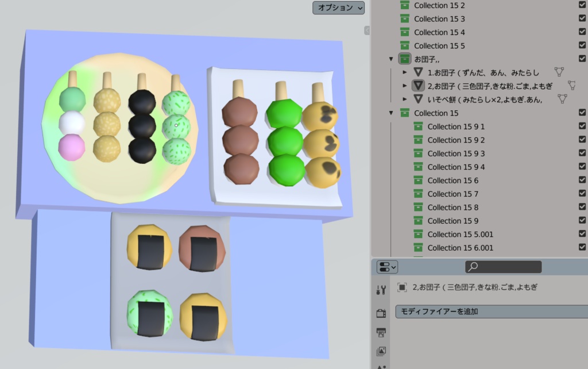Click the Collection 15 6 icon
This screenshot has height=369, width=588.
point(418,180)
